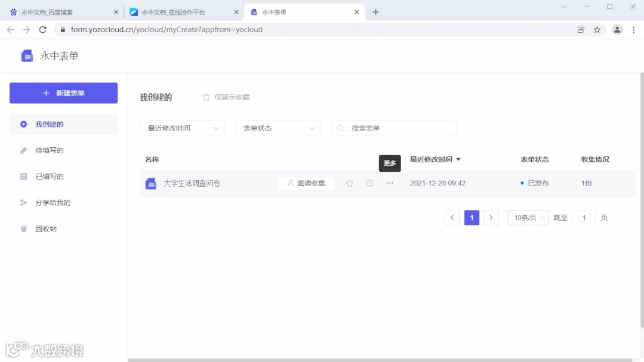
Task: Click 我创建的 sidebar circle icon
Action: (x=23, y=125)
